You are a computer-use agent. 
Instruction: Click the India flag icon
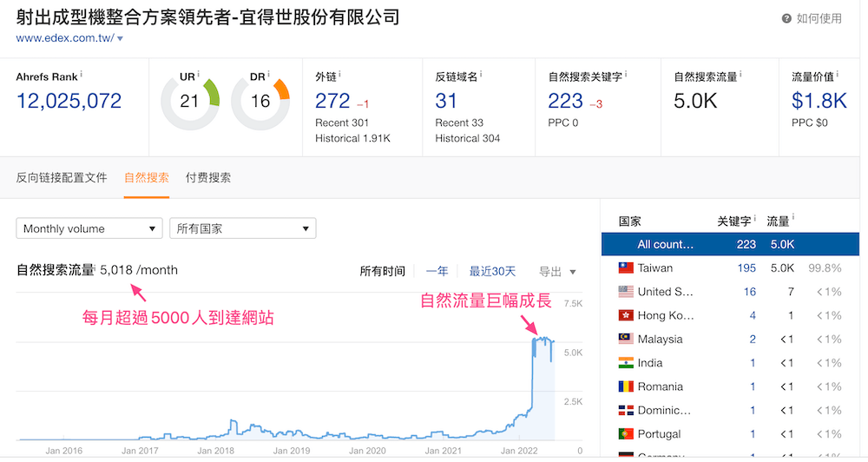pos(626,363)
